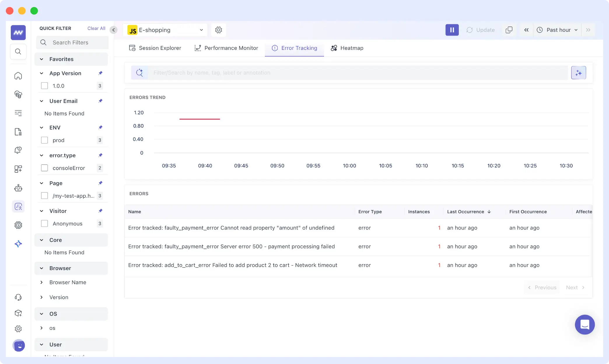609x364 pixels.
Task: Open the Session Explorer tab
Action: point(155,48)
